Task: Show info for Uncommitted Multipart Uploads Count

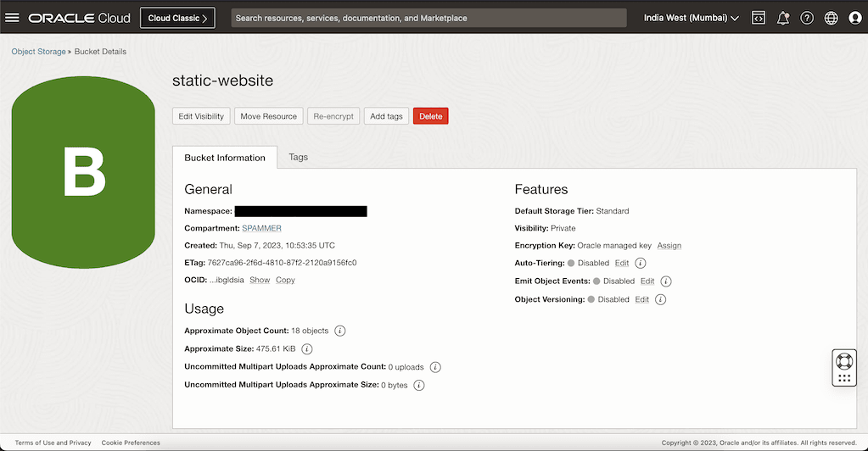Action: 435,367
